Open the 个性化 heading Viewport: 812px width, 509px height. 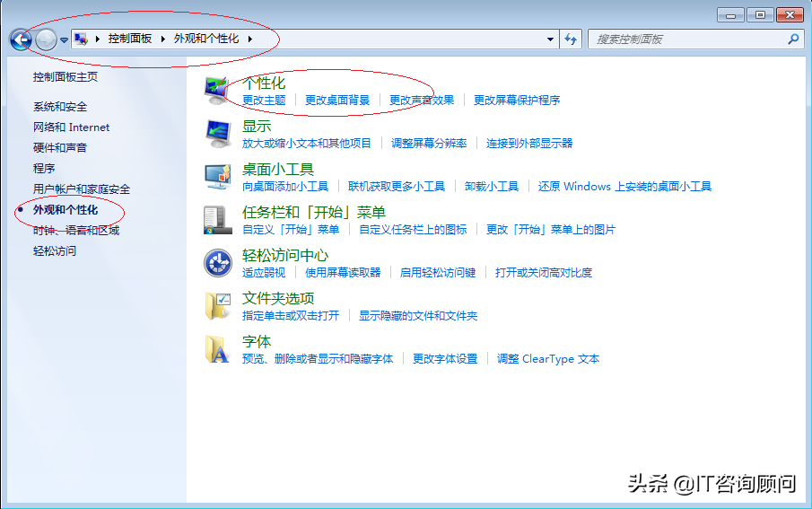(264, 83)
